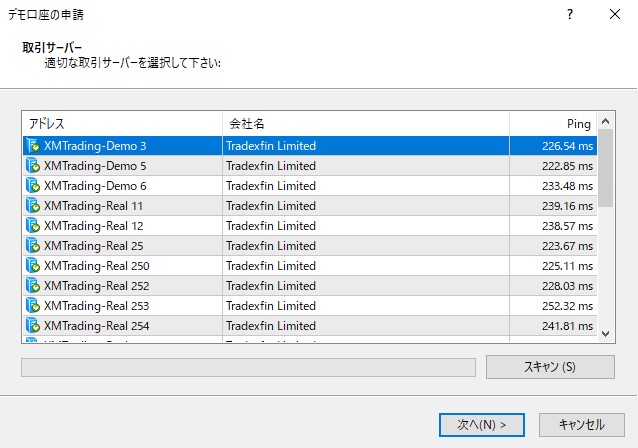Click the server icon beside XMTrading-Demo 3
This screenshot has height=448, width=638.
pyautogui.click(x=33, y=146)
